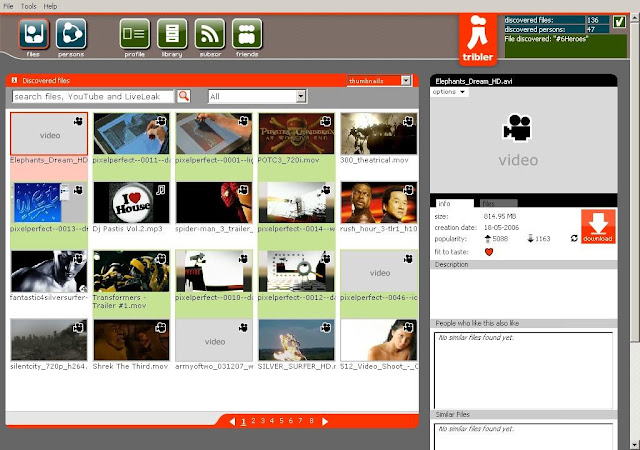Screen dimensions: 640x450
Task: Open the friends icon
Action: (247, 33)
